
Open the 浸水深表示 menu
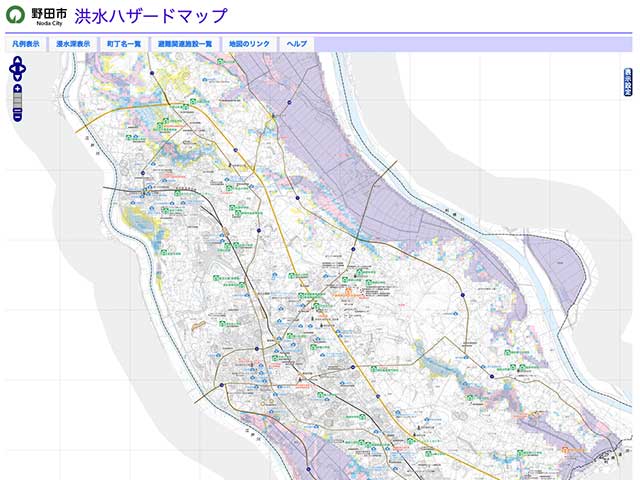coord(73,44)
